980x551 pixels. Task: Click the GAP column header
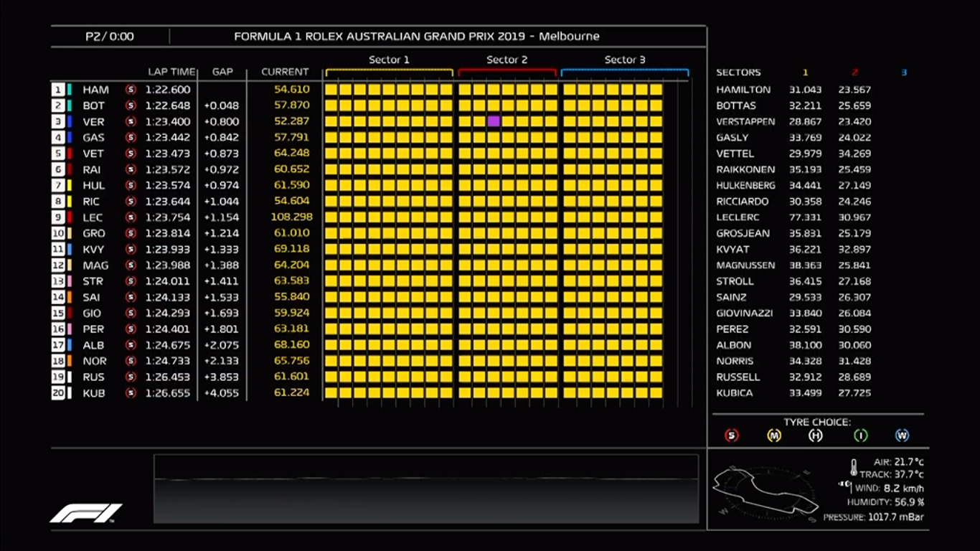pyautogui.click(x=222, y=72)
